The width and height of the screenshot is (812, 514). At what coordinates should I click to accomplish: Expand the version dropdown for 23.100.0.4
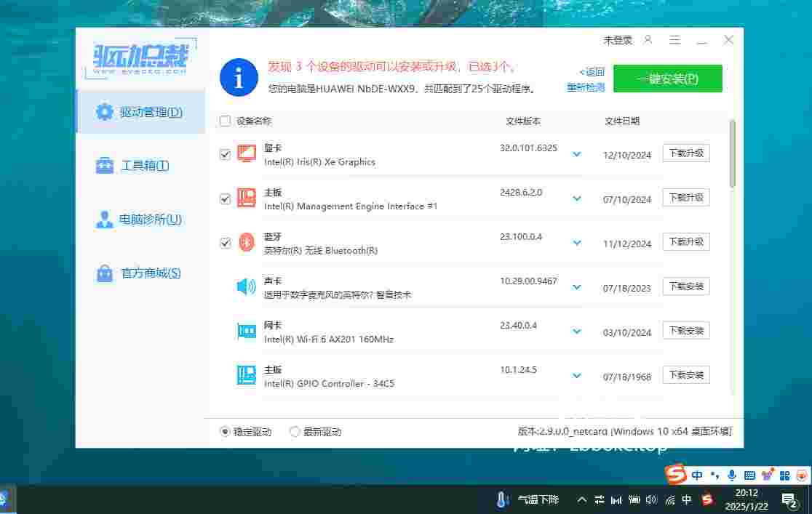click(x=577, y=243)
